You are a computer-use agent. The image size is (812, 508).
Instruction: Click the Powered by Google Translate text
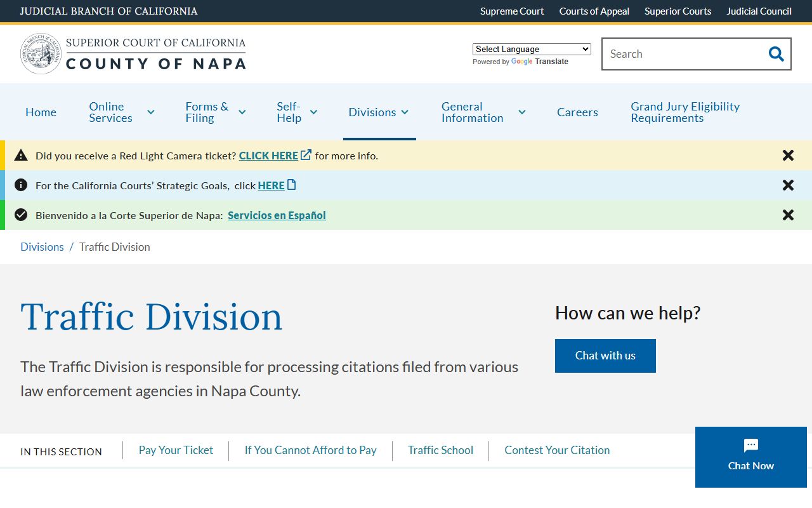(520, 62)
